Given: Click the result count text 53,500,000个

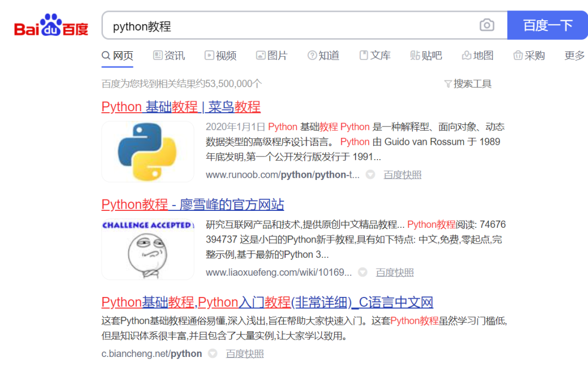Looking at the screenshot, I should (x=233, y=84).
